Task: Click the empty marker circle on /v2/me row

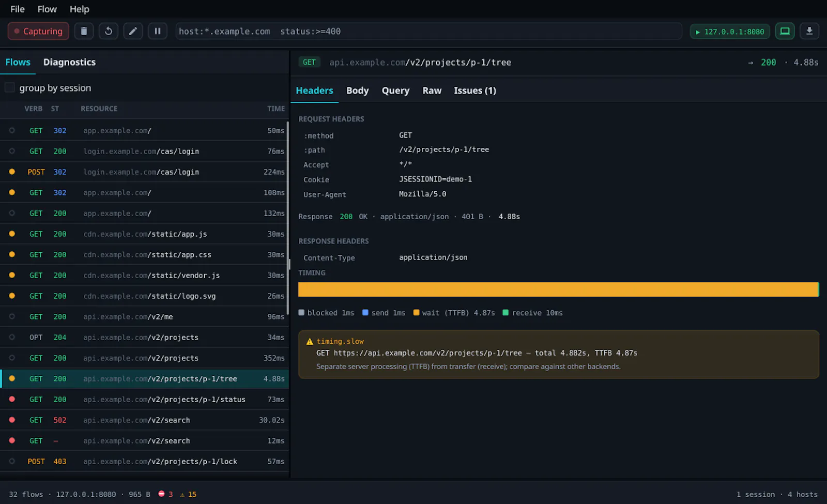Action: click(12, 316)
